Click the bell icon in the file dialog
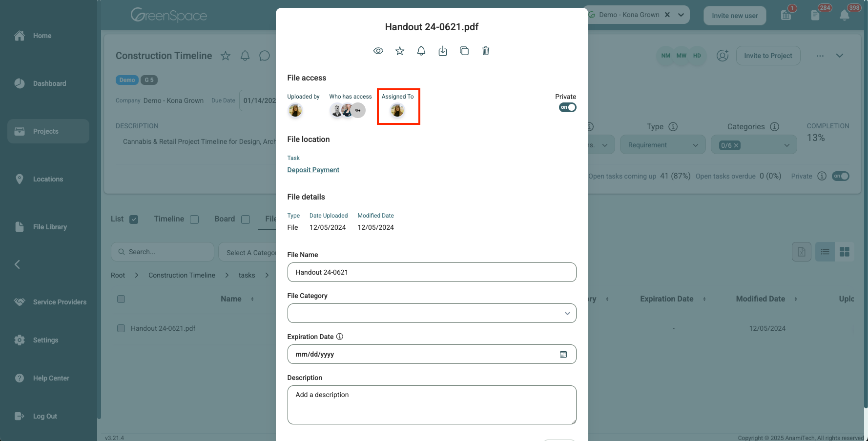 coord(421,51)
